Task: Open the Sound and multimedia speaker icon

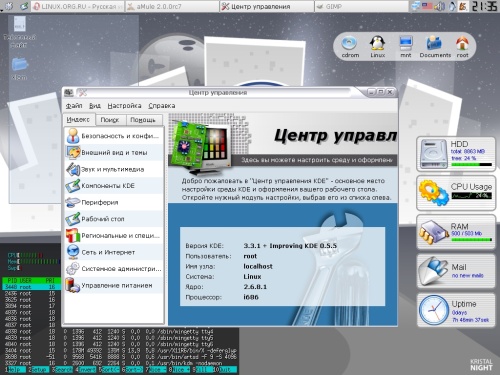Action: coord(73,169)
